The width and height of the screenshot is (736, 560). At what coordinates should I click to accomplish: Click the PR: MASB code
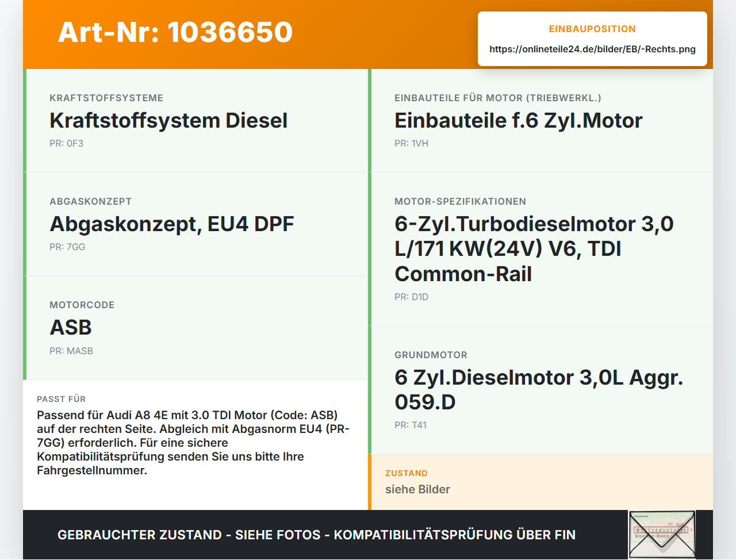[71, 351]
